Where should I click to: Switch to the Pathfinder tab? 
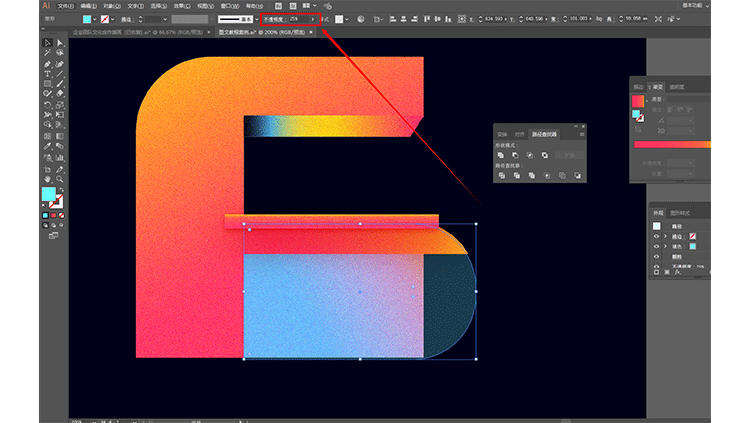544,133
